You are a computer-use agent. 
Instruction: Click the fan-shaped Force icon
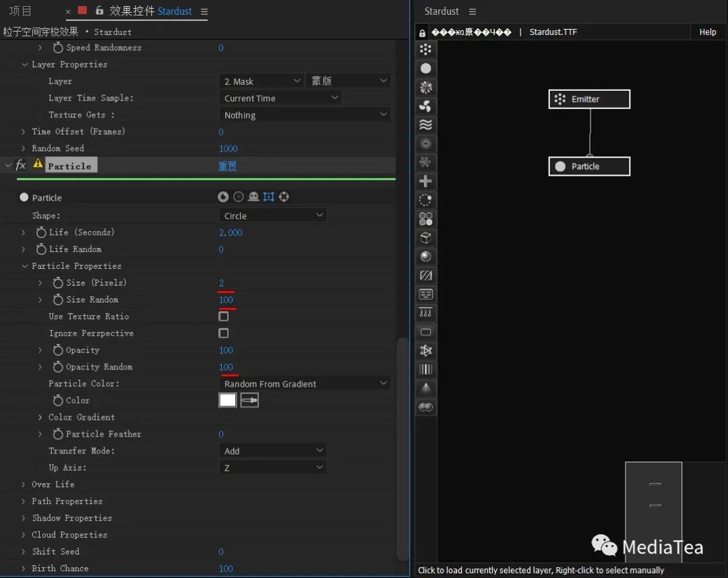pos(425,106)
